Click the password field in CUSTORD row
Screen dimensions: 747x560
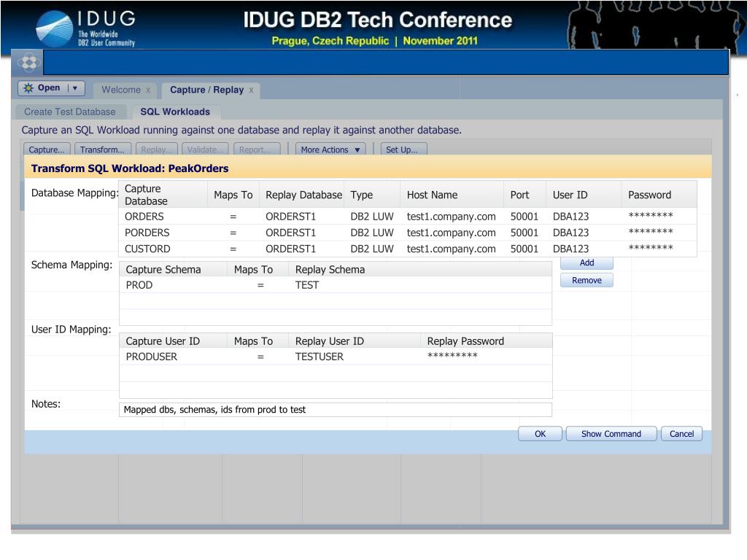pos(650,248)
